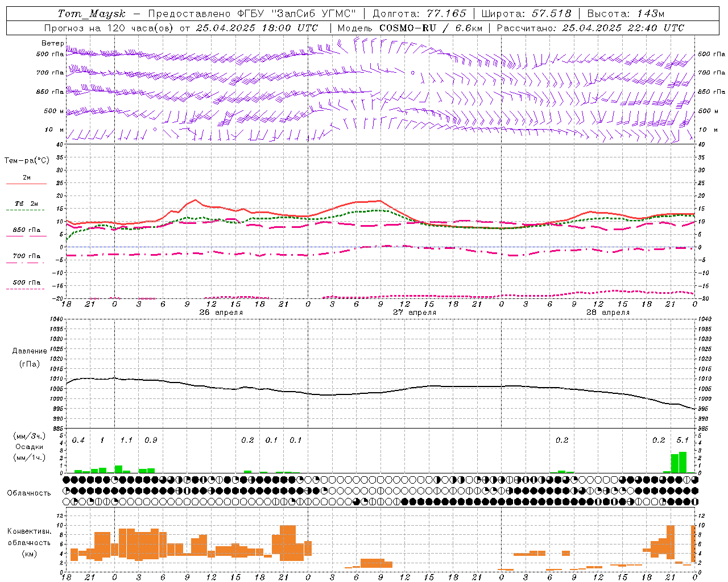The width and height of the screenshot is (728, 582).
Task: Click the 'Ветер' wind panel label
Action: tap(53, 43)
